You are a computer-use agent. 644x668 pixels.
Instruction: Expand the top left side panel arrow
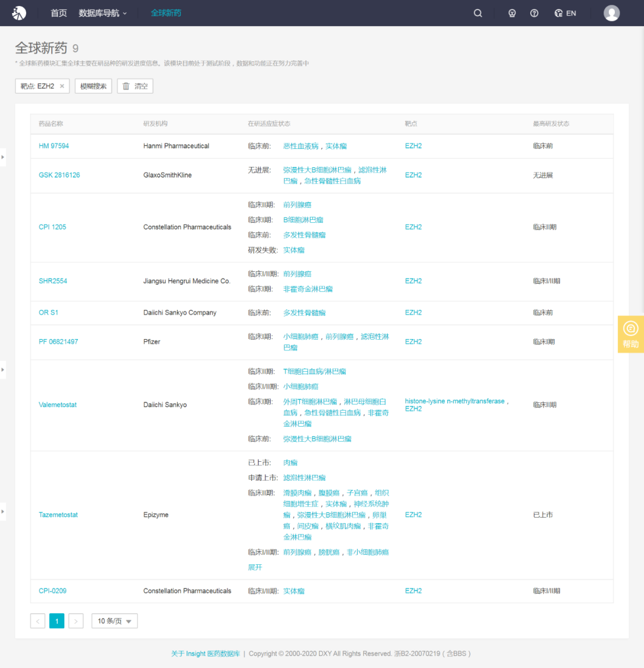[2, 157]
